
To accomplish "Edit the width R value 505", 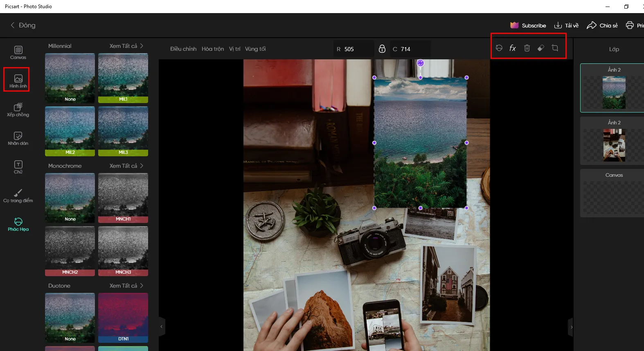I will 354,49.
